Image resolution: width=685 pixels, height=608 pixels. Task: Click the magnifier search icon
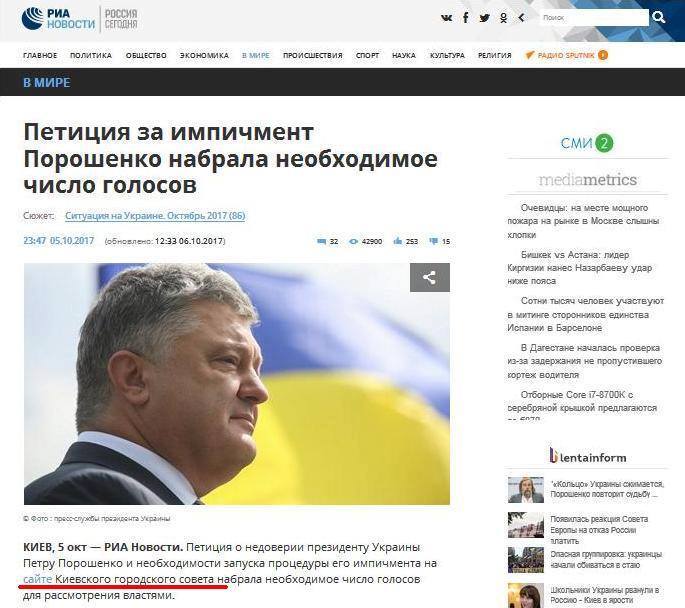tap(658, 17)
